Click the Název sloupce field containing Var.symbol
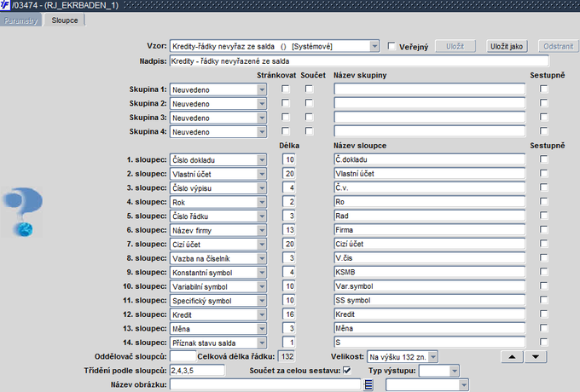Image resolution: width=580 pixels, height=392 pixels. [x=429, y=286]
